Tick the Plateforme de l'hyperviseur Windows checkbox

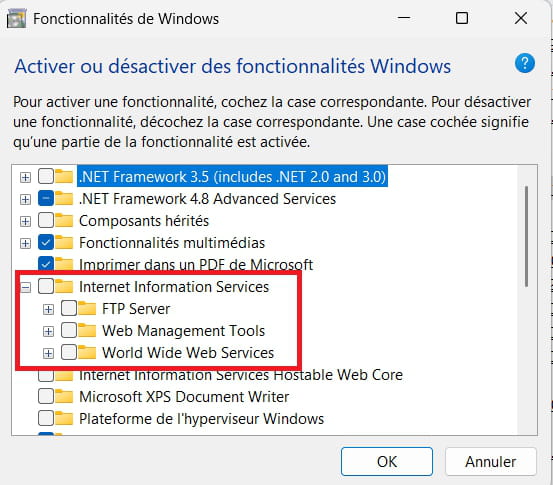click(46, 419)
